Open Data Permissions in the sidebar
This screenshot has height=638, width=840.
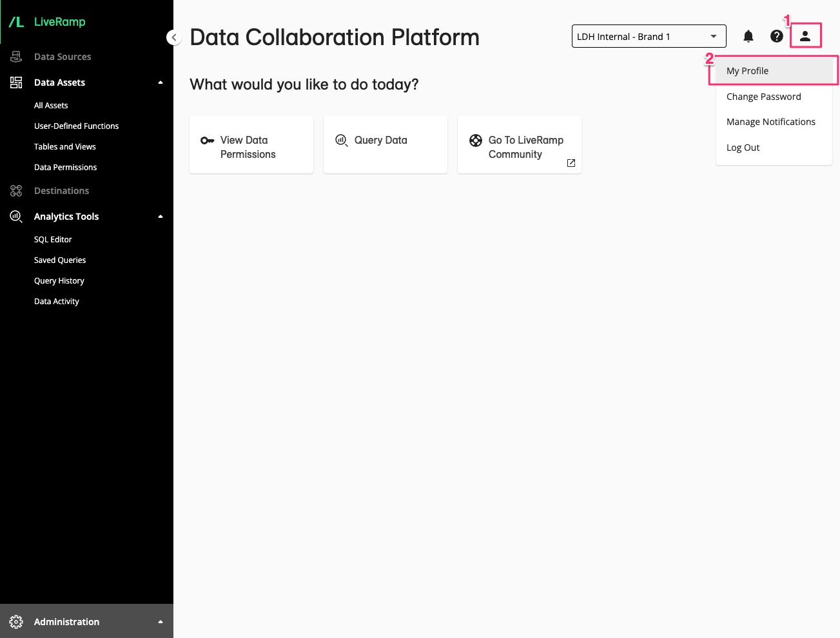(x=65, y=168)
